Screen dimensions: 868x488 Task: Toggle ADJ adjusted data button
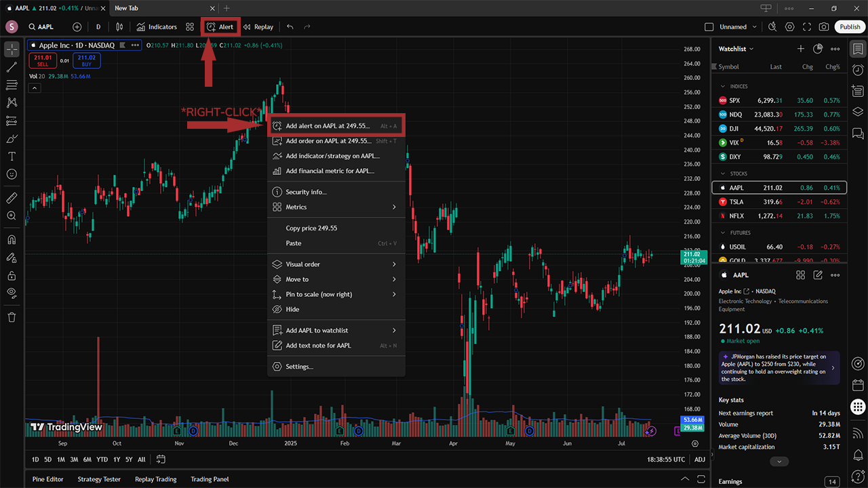[700, 460]
